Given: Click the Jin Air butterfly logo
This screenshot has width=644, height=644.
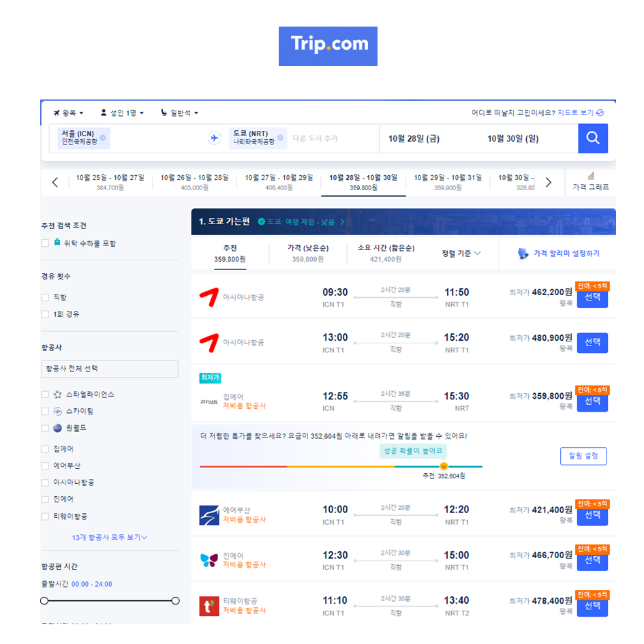Looking at the screenshot, I should [x=209, y=559].
